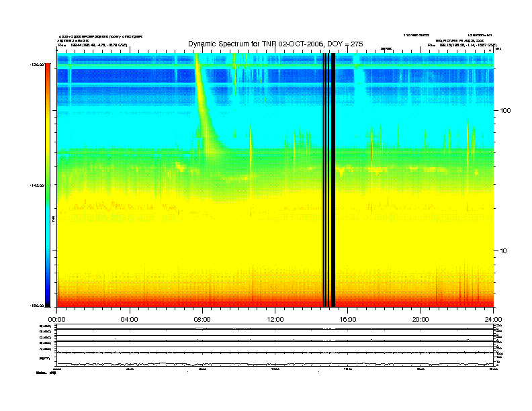Click the 24:00 time axis label

pos(493,320)
